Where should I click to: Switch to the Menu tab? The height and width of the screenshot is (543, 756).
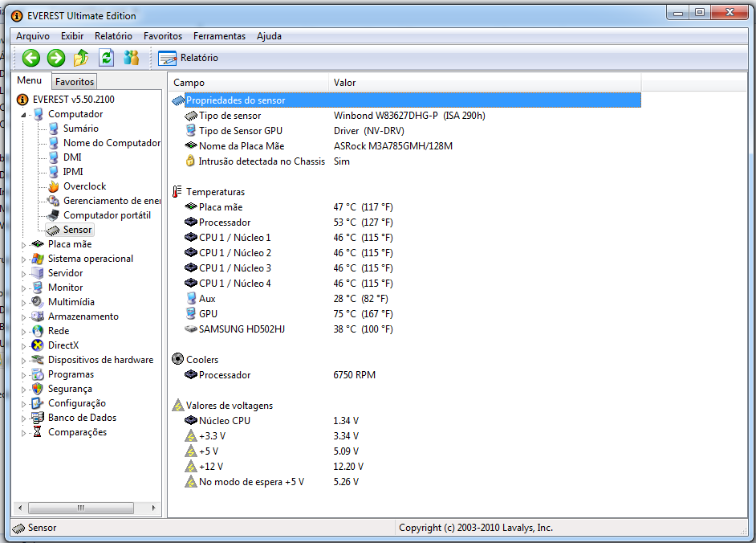30,80
